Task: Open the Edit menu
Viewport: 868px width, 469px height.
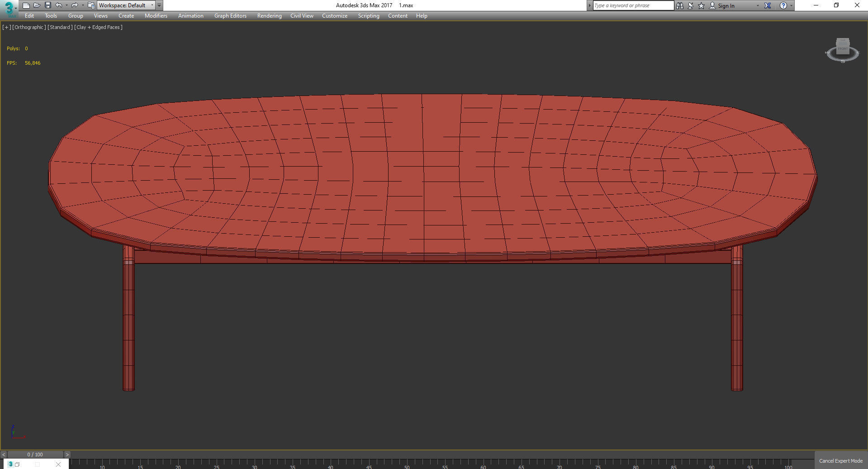Action: [x=29, y=16]
